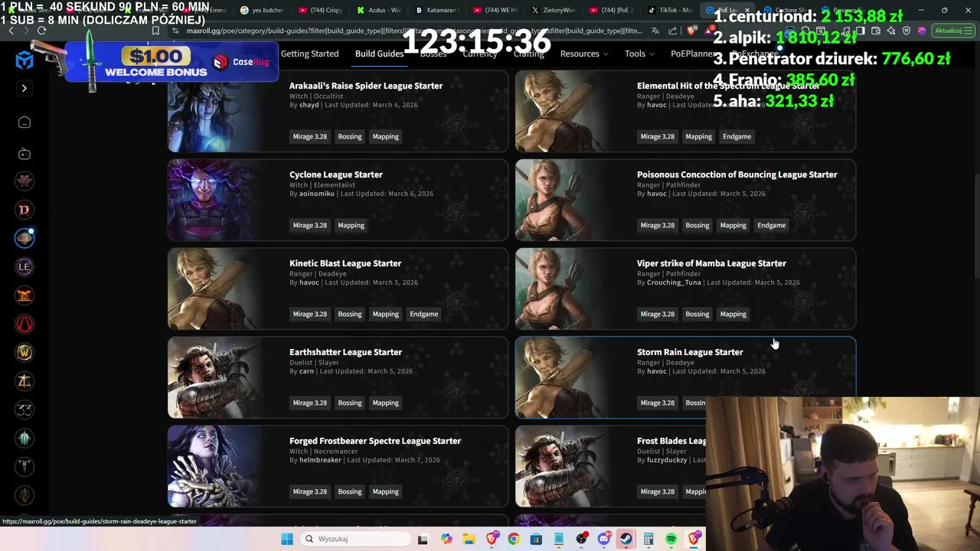The width and height of the screenshot is (980, 551).
Task: Open Discord from the taskbar
Action: pyautogui.click(x=604, y=539)
